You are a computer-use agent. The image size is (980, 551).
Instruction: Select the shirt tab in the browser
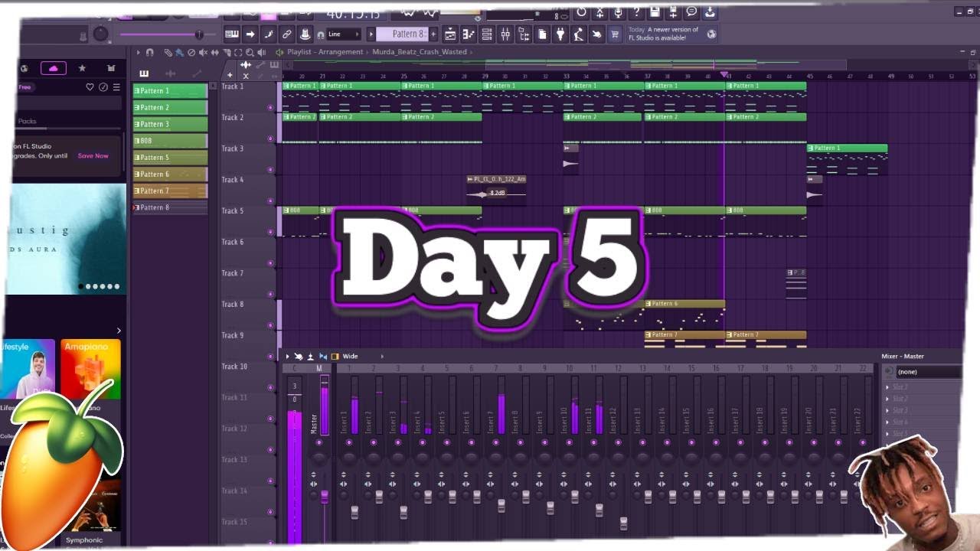coord(111,69)
